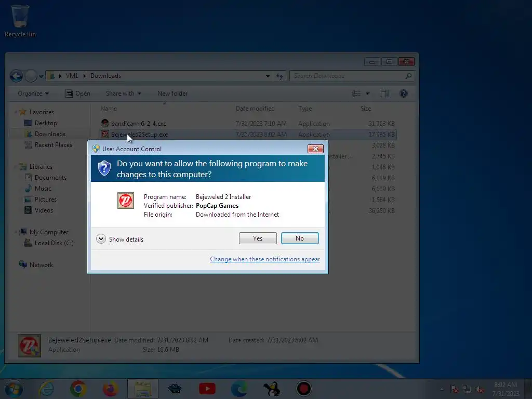The height and width of the screenshot is (399, 532).
Task: Launch Internet Explorer from taskbar
Action: [x=46, y=389]
